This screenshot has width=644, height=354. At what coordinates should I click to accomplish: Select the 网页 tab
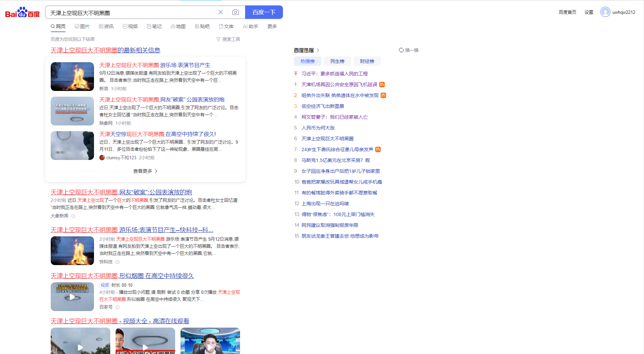pyautogui.click(x=58, y=26)
